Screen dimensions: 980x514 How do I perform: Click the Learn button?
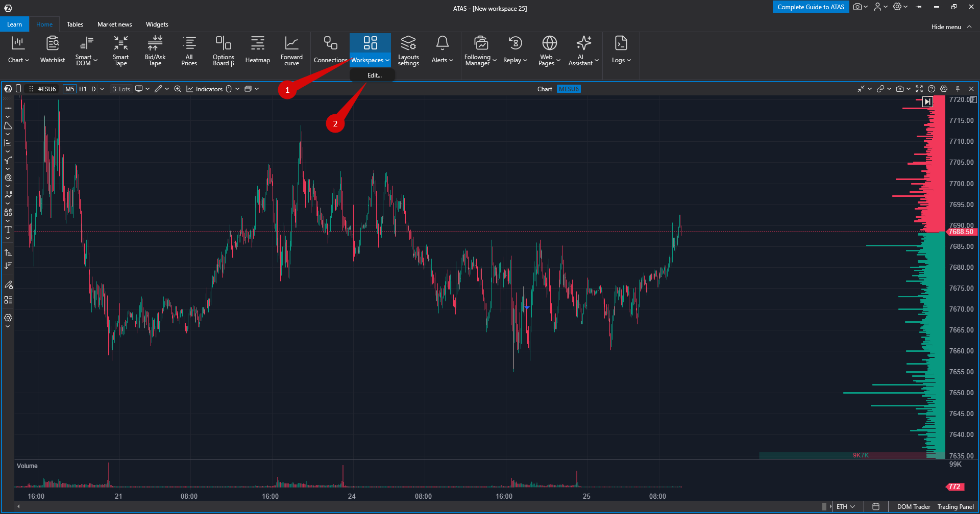pyautogui.click(x=15, y=24)
